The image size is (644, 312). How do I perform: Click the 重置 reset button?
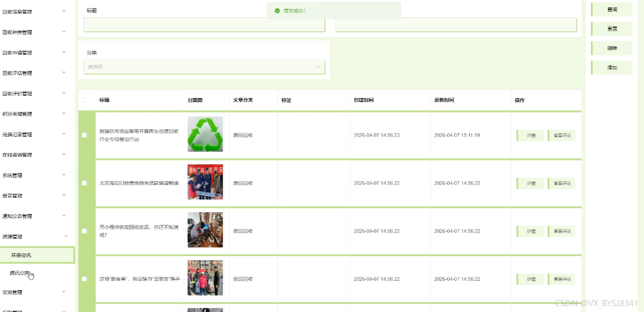(612, 29)
